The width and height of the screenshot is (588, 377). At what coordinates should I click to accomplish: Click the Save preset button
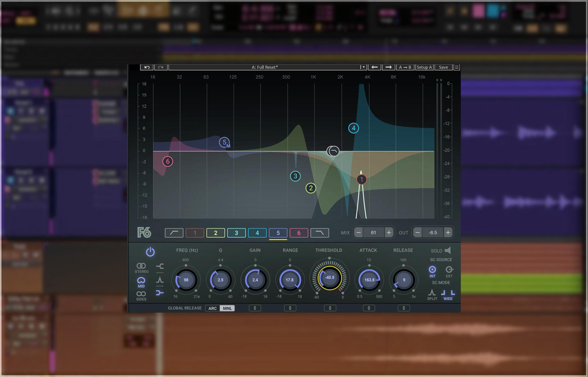(443, 67)
